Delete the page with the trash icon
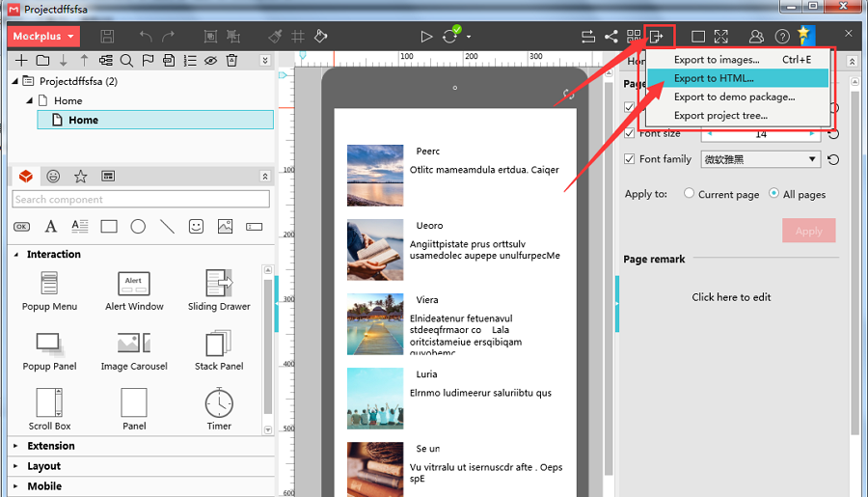Screen dimensions: 868x497 tap(231, 61)
